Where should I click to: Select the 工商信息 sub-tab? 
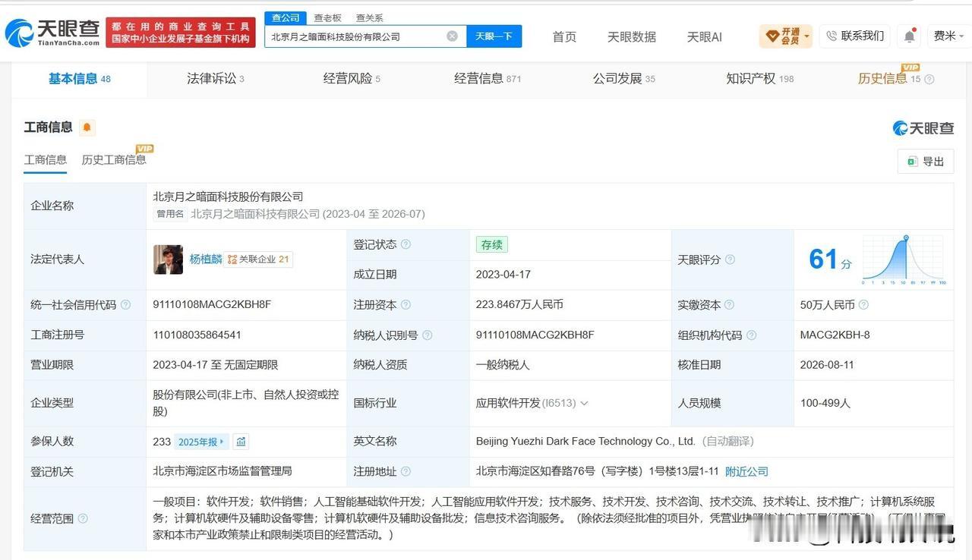pos(46,159)
